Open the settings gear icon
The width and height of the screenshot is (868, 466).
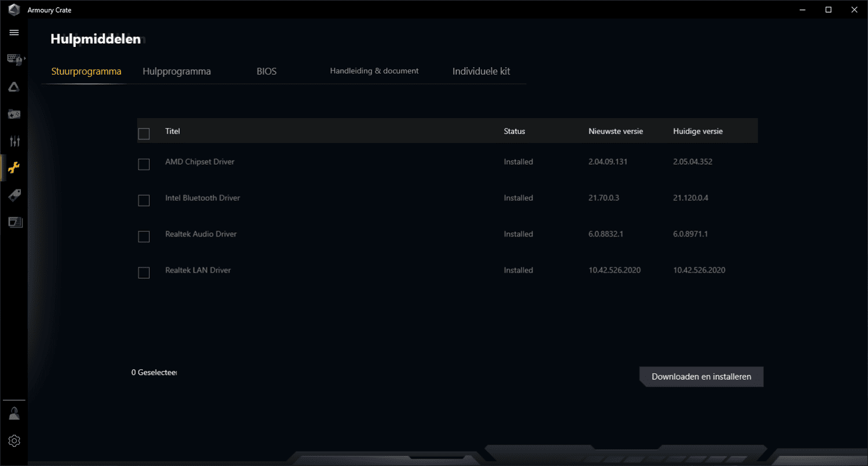point(14,441)
